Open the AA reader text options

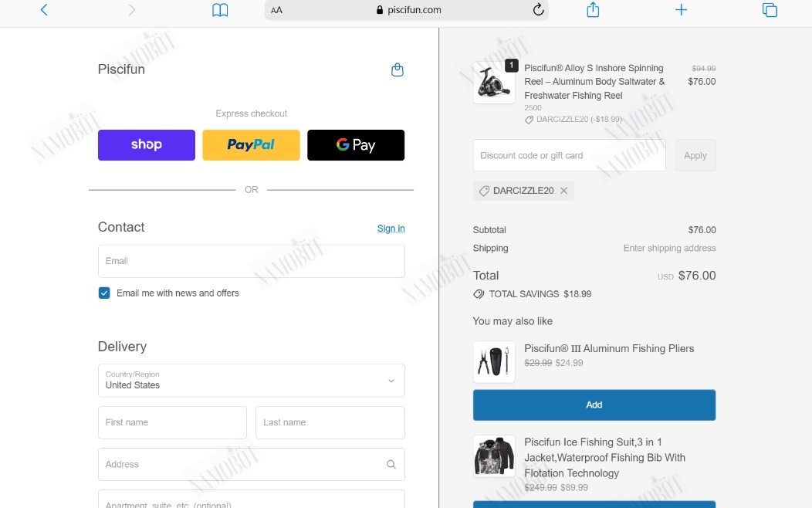(276, 10)
